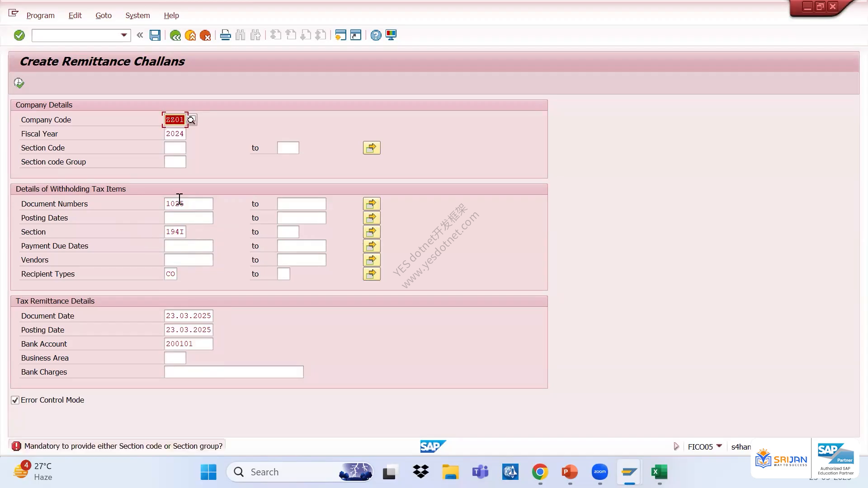The height and width of the screenshot is (488, 868).
Task: Click the green Enter checkmark icon
Action: click(19, 35)
